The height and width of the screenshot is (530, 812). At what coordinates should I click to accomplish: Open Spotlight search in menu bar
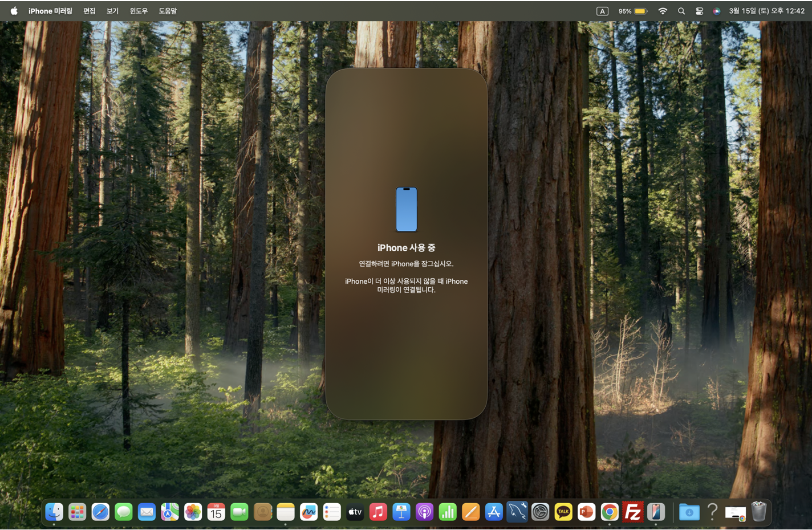[x=681, y=11]
